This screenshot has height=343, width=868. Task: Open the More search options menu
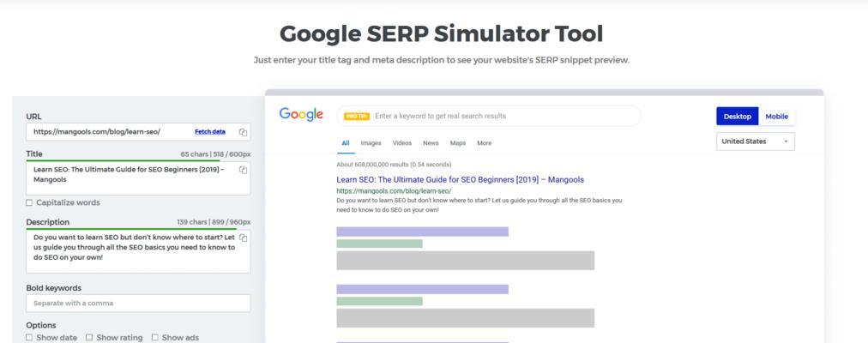484,143
